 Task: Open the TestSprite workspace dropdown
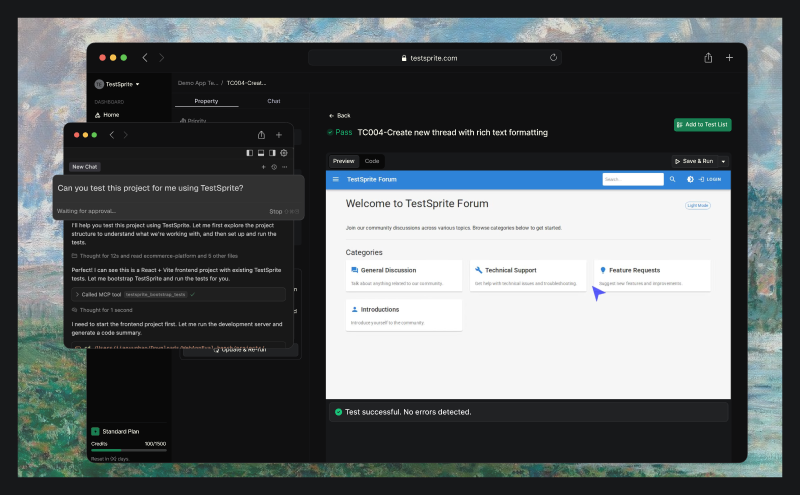coord(118,84)
